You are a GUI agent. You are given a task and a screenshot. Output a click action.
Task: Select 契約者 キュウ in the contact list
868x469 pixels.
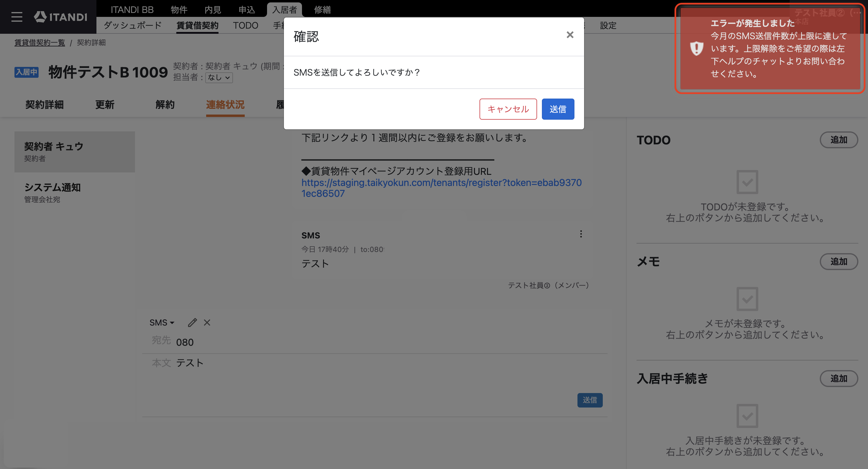coord(75,152)
